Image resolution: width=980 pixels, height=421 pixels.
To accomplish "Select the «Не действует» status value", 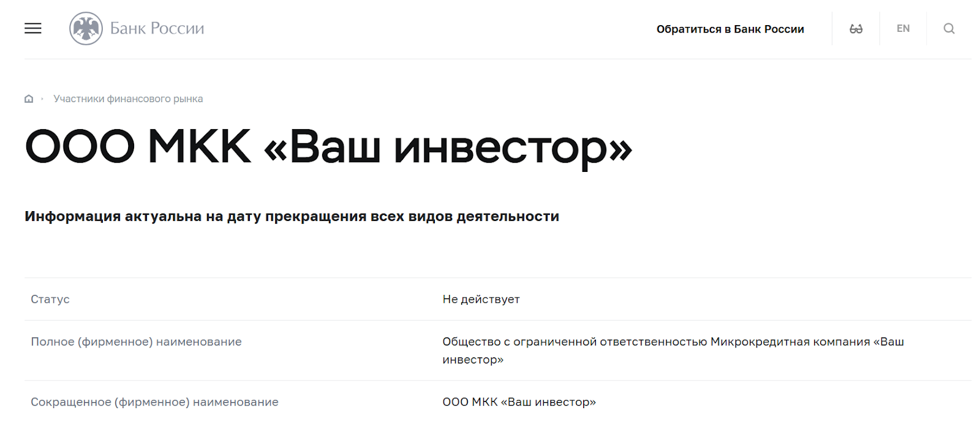I will [481, 299].
